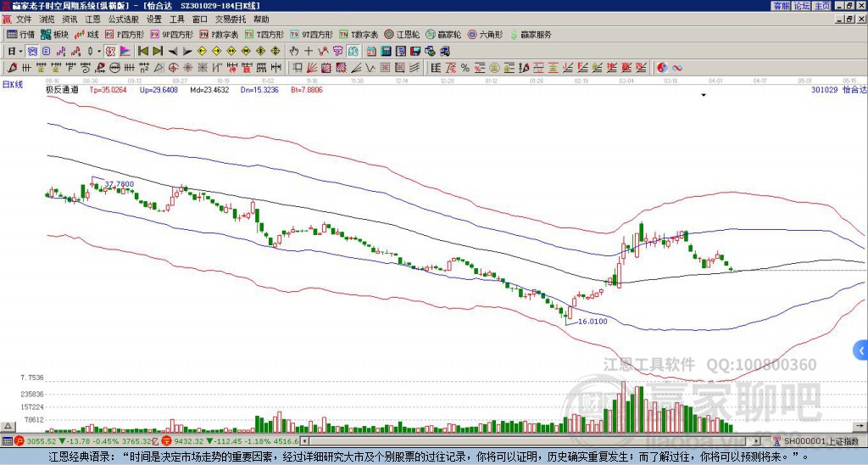Screen dimensions: 868x465
Task: Click the jump-to-first bar icon
Action: (142, 52)
